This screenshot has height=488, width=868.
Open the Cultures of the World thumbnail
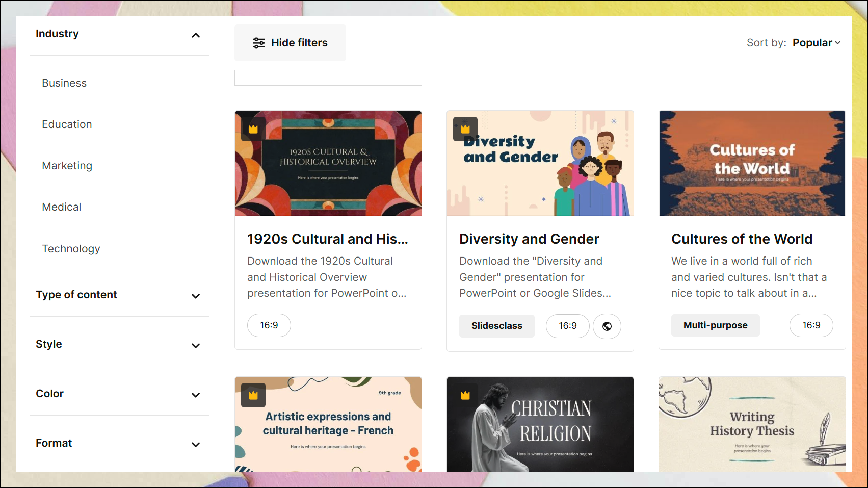[x=752, y=163]
